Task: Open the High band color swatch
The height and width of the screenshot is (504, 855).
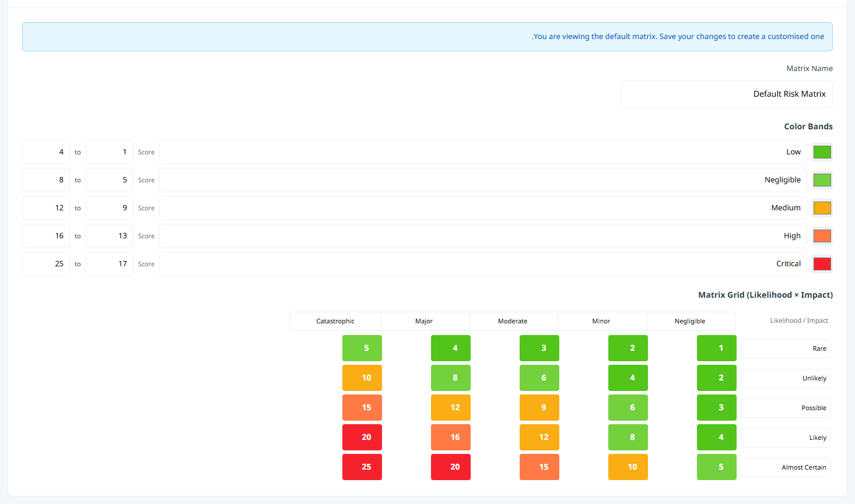Action: coord(822,236)
